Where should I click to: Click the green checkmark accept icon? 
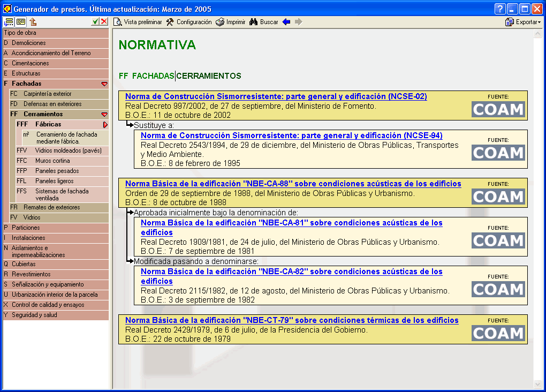pos(95,21)
